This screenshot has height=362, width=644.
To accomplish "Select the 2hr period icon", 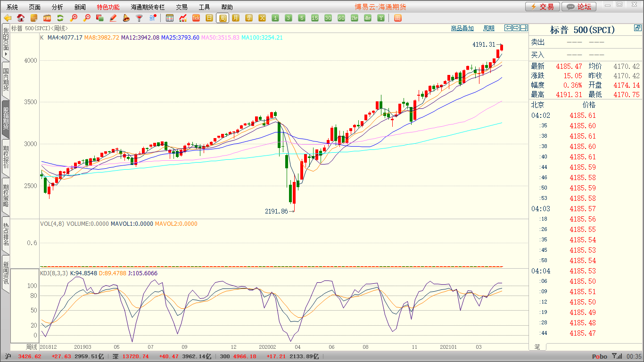I will tap(355, 18).
